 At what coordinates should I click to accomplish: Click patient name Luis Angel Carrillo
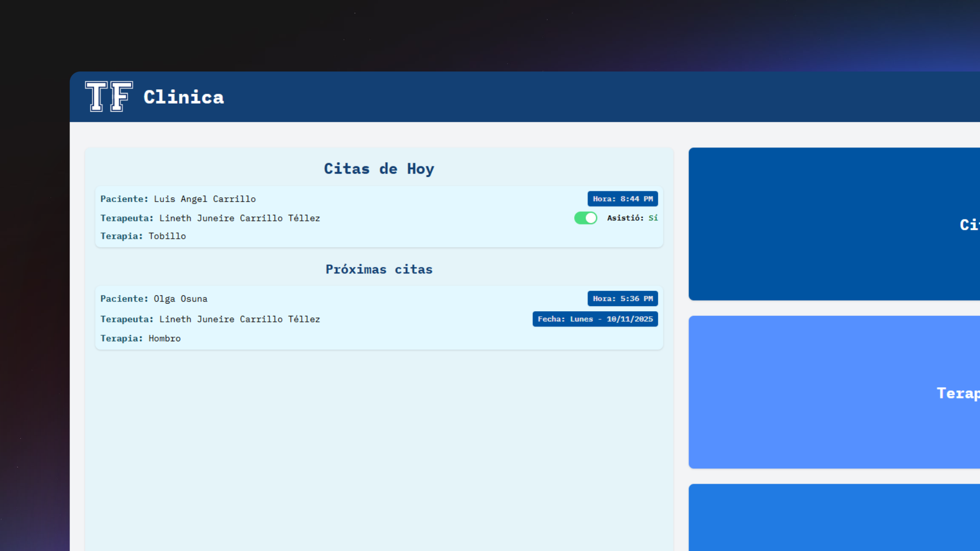(x=205, y=199)
